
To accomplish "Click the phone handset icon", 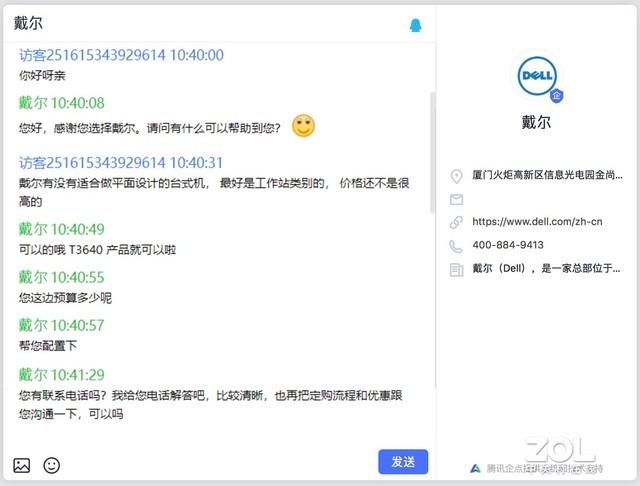I will tap(456, 246).
